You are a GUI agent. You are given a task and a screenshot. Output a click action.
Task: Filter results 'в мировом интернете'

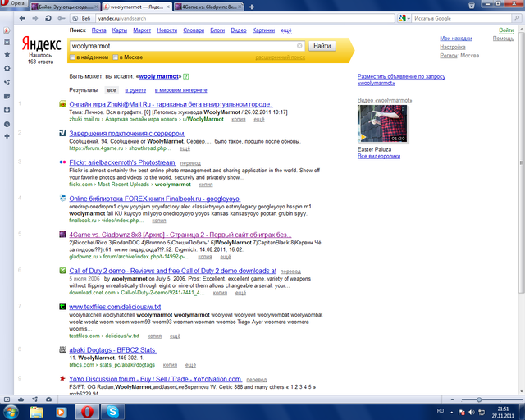(x=180, y=90)
